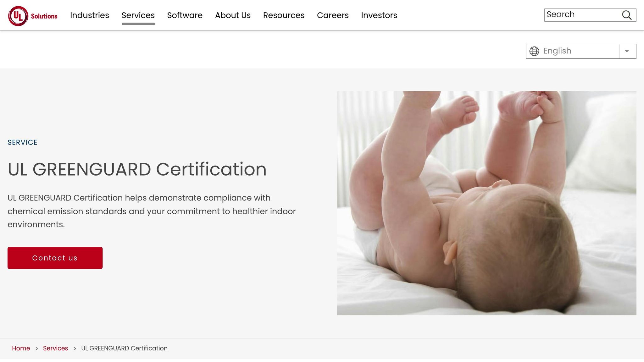Viewport: 644px width, 362px height.
Task: Open the Software menu
Action: pos(185,15)
